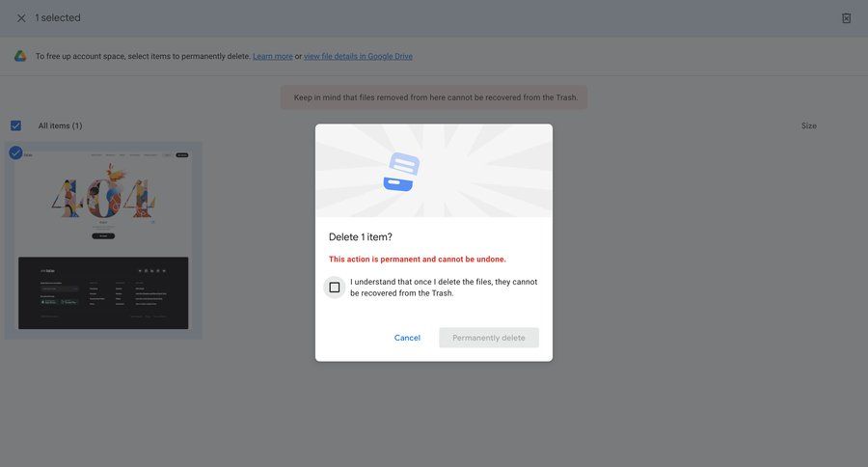Click the "Keep in mind" Trash warning banner
This screenshot has height=467, width=868.
[x=434, y=97]
